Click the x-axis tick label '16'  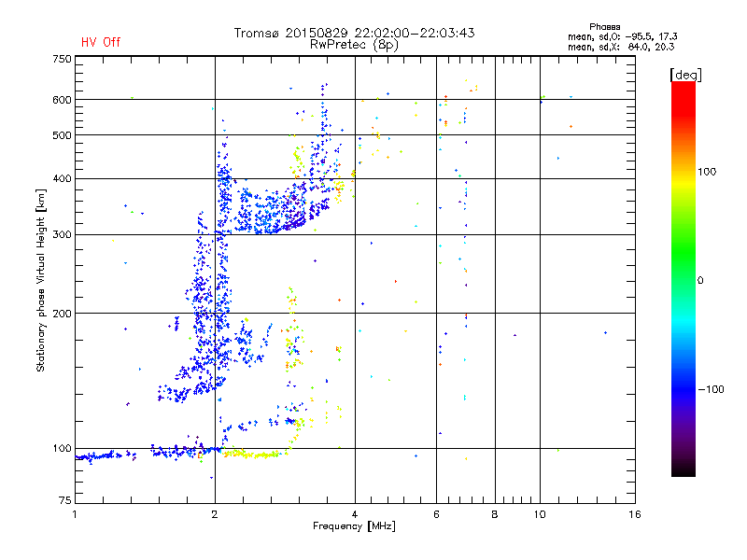(635, 514)
